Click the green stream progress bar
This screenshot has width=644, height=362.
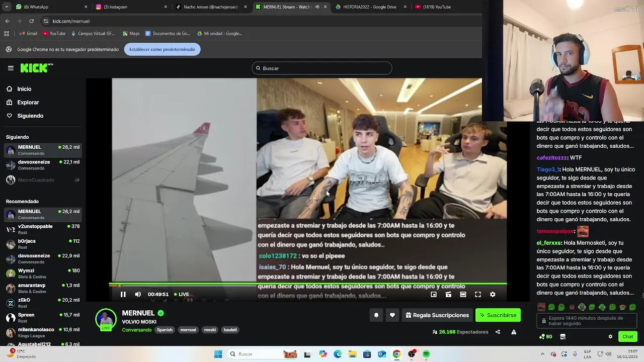pyautogui.click(x=308, y=285)
